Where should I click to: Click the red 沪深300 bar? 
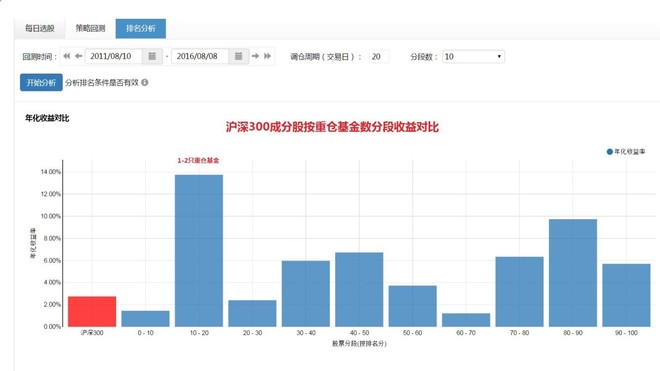point(92,312)
